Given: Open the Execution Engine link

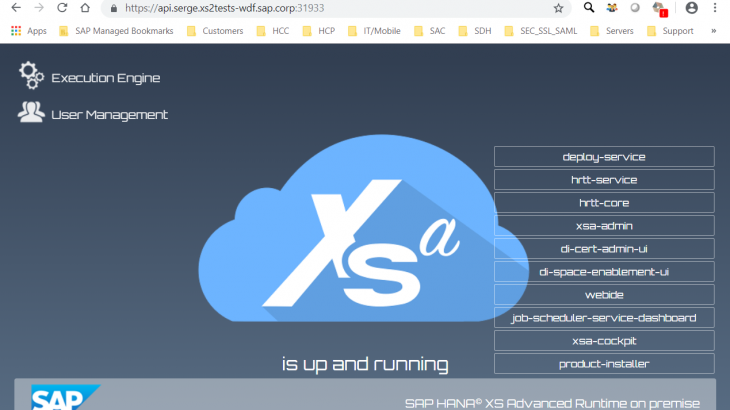Looking at the screenshot, I should 106,78.
